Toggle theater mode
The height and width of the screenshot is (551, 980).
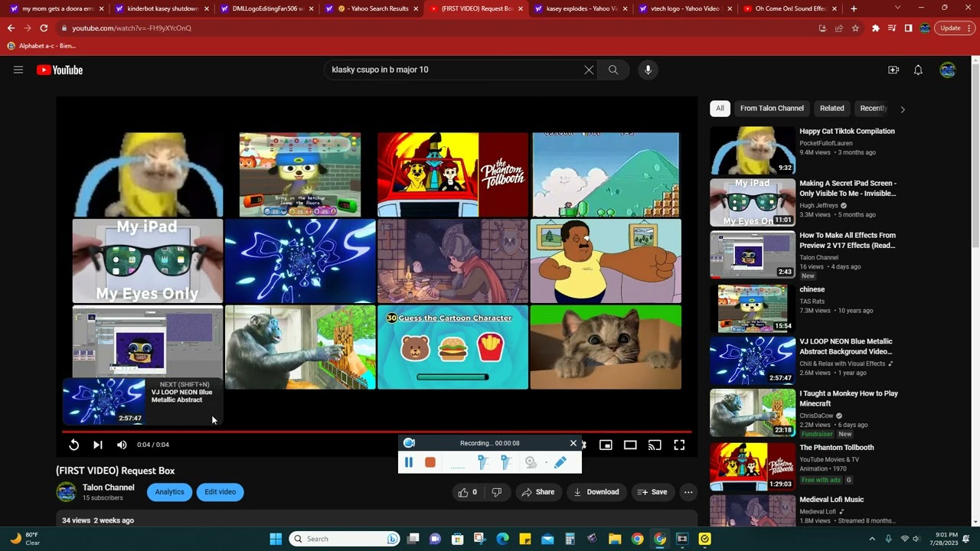(x=630, y=445)
